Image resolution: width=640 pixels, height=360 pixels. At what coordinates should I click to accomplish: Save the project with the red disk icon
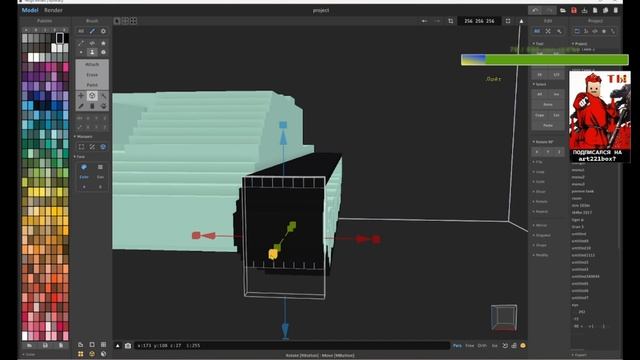574,10
